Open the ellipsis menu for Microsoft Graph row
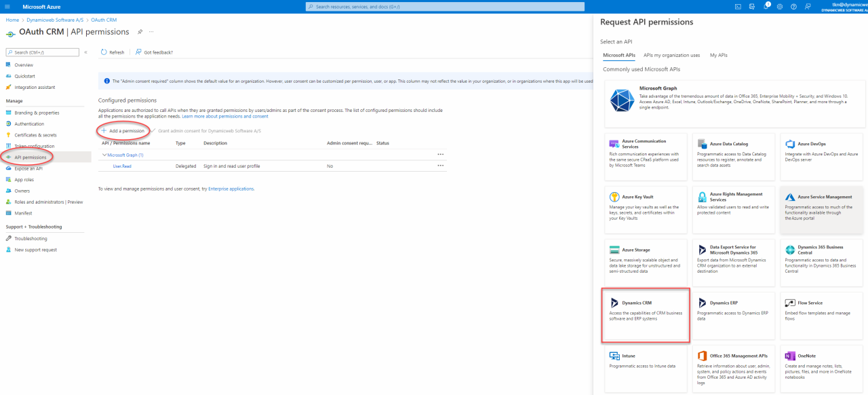 440,155
